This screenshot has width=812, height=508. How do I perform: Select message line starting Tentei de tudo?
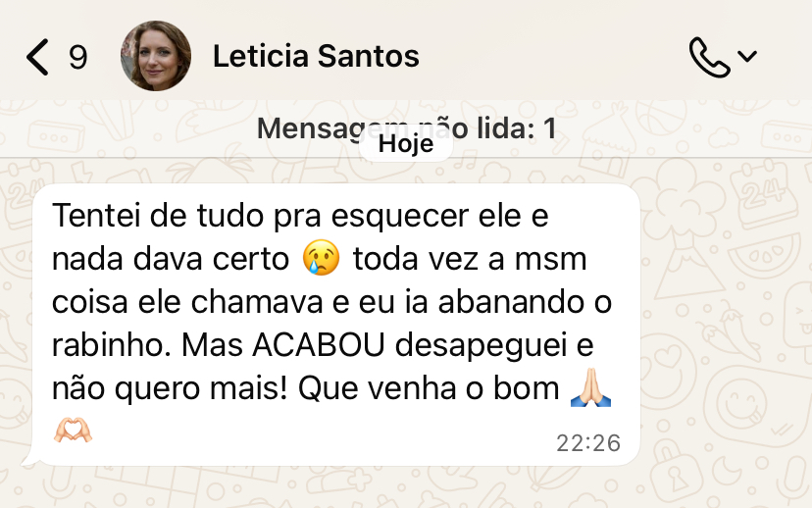point(300,216)
